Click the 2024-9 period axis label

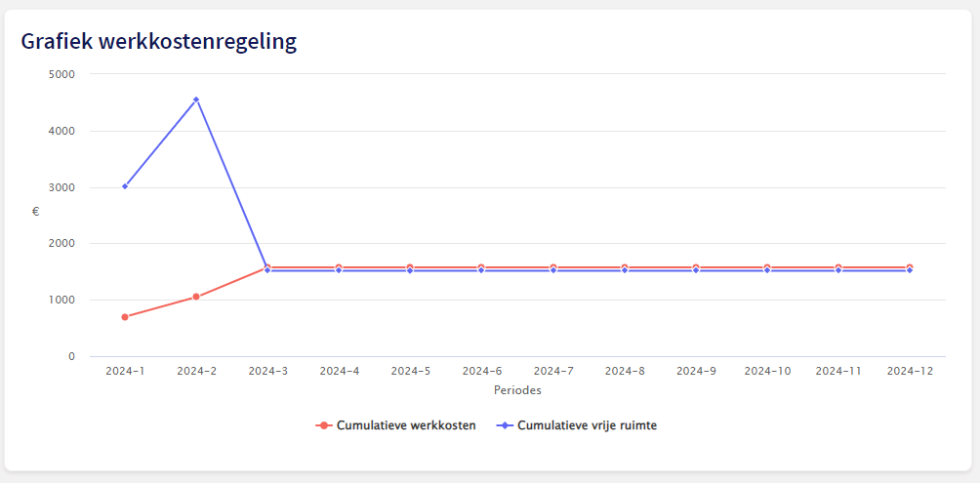(x=696, y=372)
